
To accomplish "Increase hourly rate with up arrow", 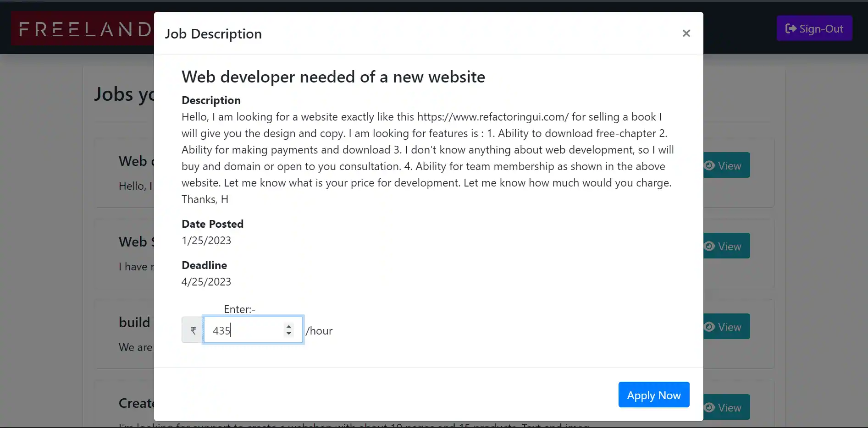I will [x=288, y=326].
